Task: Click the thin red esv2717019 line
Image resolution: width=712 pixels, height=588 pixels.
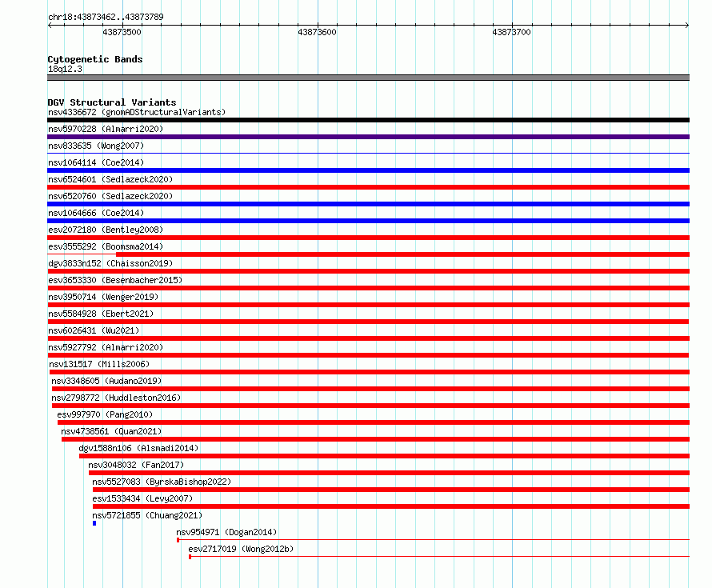Action: (439, 557)
